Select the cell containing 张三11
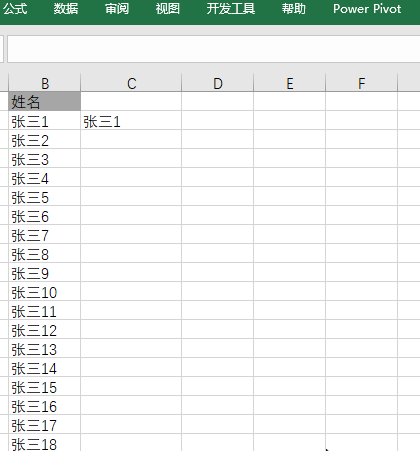420x451 pixels. (x=45, y=310)
